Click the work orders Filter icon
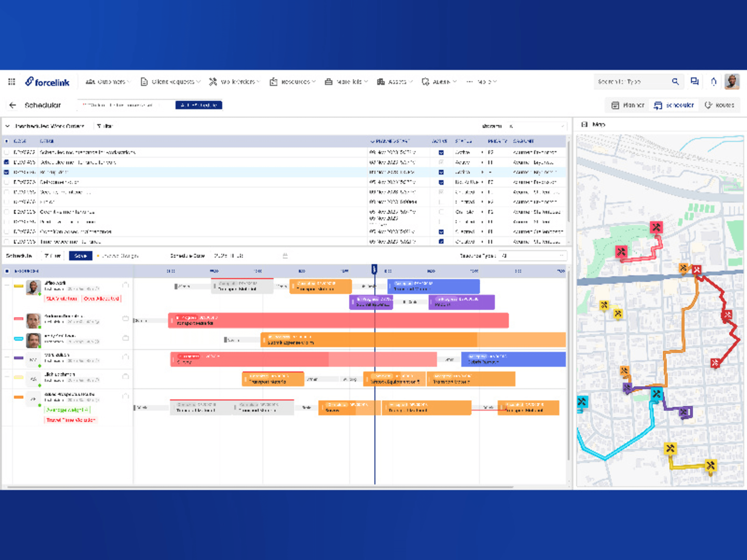Viewport: 747px width, 560px height. (x=99, y=126)
